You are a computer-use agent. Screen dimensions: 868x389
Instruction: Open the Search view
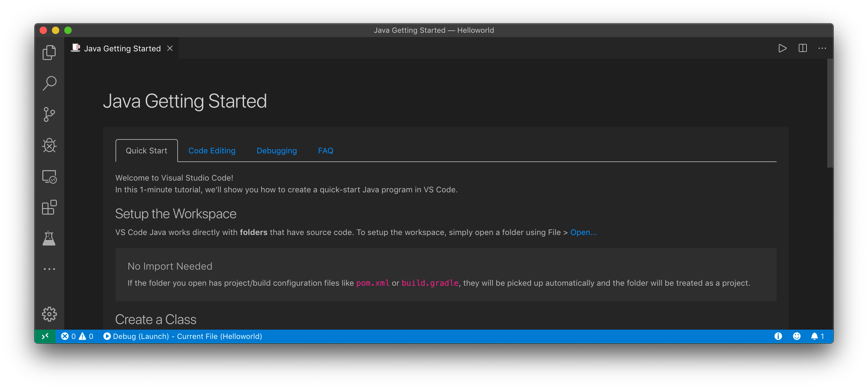(x=49, y=83)
